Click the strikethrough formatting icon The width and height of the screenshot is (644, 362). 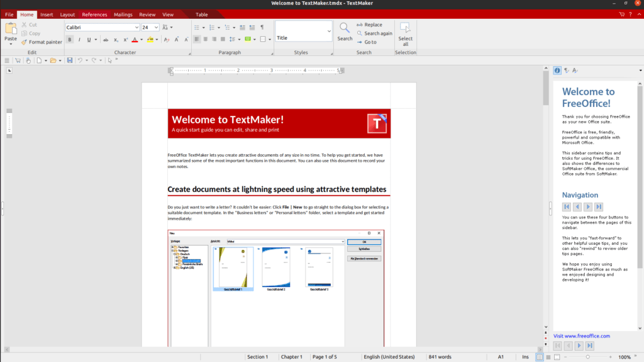[x=106, y=40]
